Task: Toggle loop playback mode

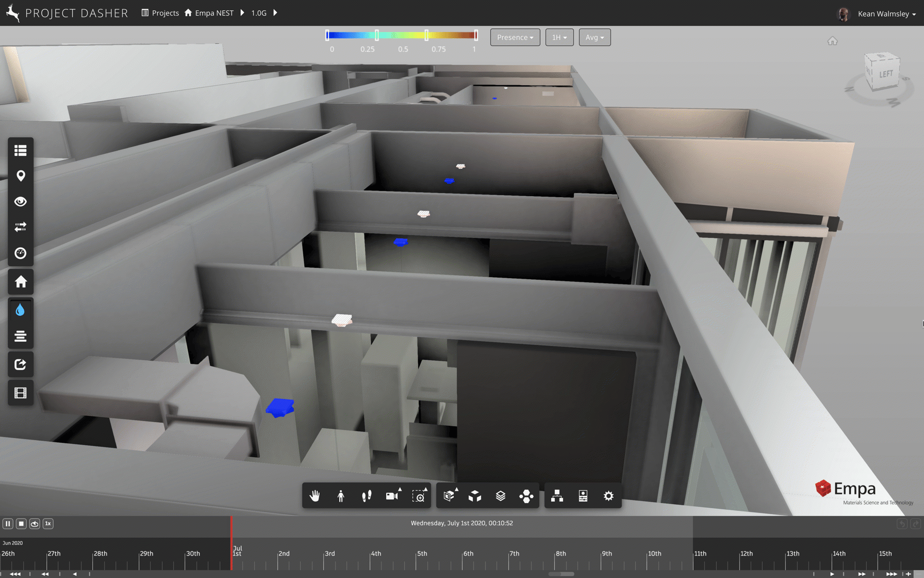Action: click(x=34, y=523)
